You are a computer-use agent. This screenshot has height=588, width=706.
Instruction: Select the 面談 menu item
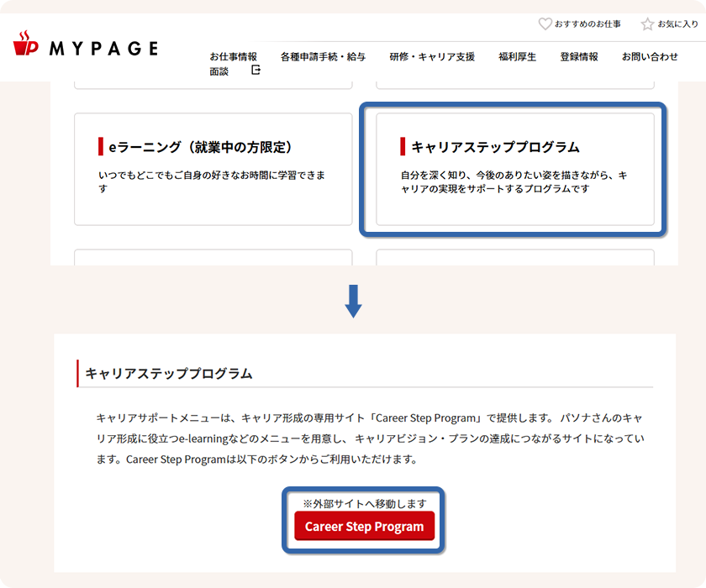pyautogui.click(x=219, y=71)
